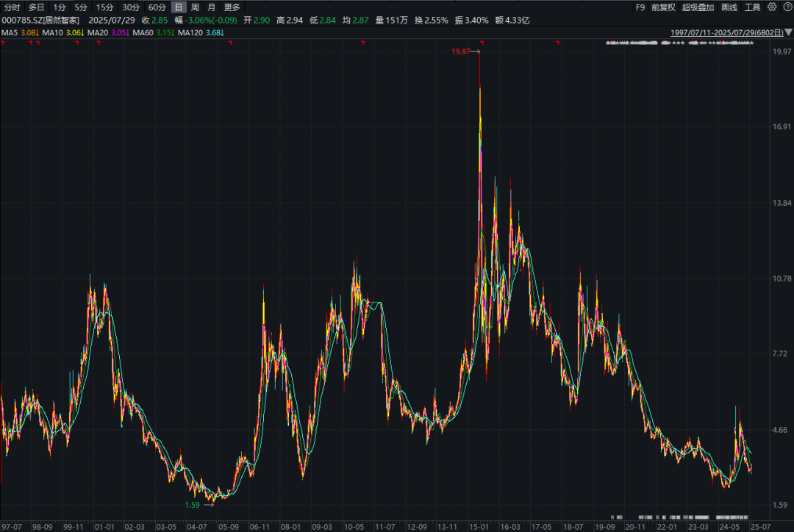The width and height of the screenshot is (794, 532).
Task: Open the 更多 more periods menu
Action: [x=232, y=7]
